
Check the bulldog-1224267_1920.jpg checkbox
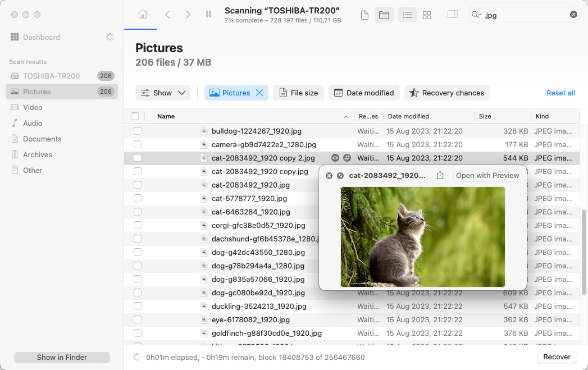(138, 131)
